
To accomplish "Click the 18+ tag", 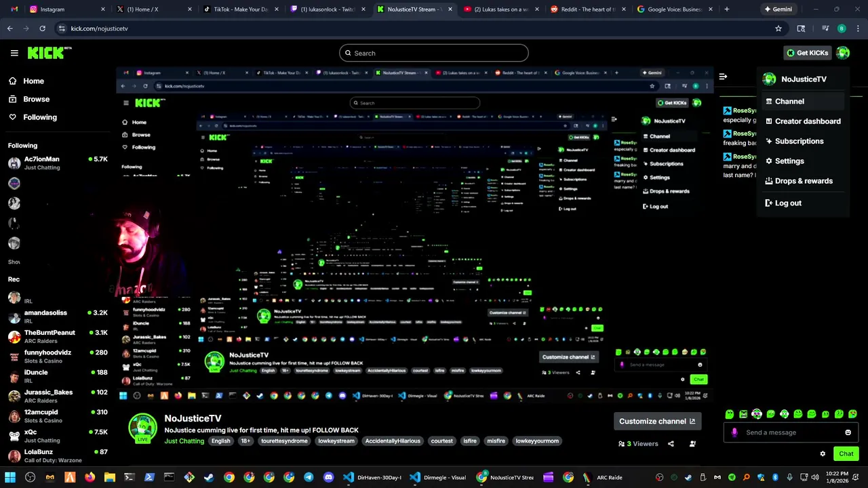I will (x=245, y=441).
